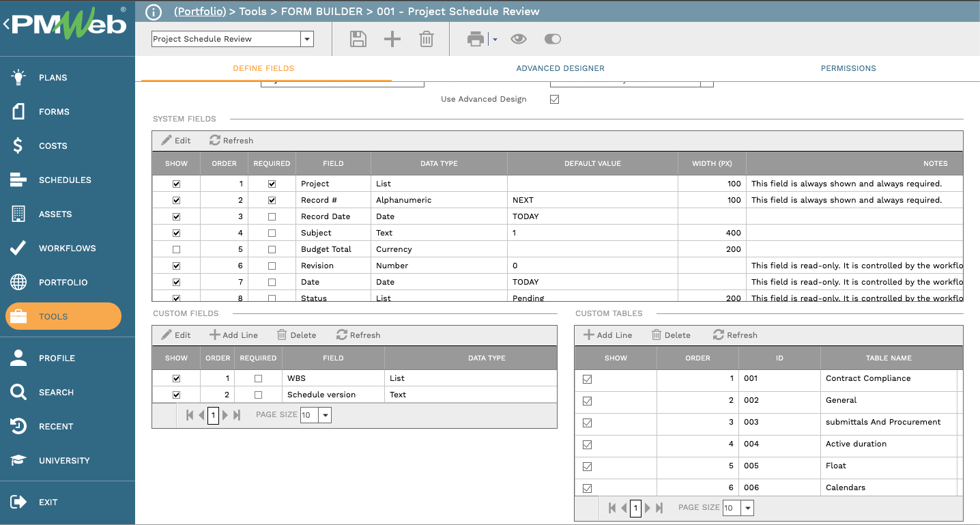Screen dimensions: 980x525
Task: Click the Delete trash toolbar icon
Action: point(427,39)
